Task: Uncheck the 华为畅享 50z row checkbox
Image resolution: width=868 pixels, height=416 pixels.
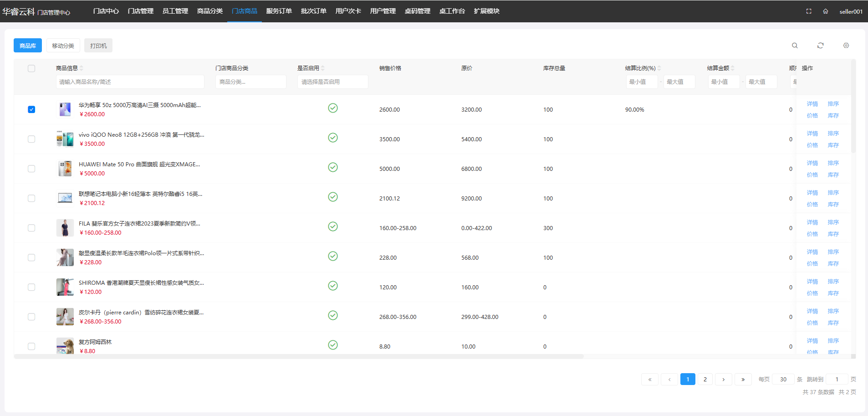Action: [x=31, y=109]
